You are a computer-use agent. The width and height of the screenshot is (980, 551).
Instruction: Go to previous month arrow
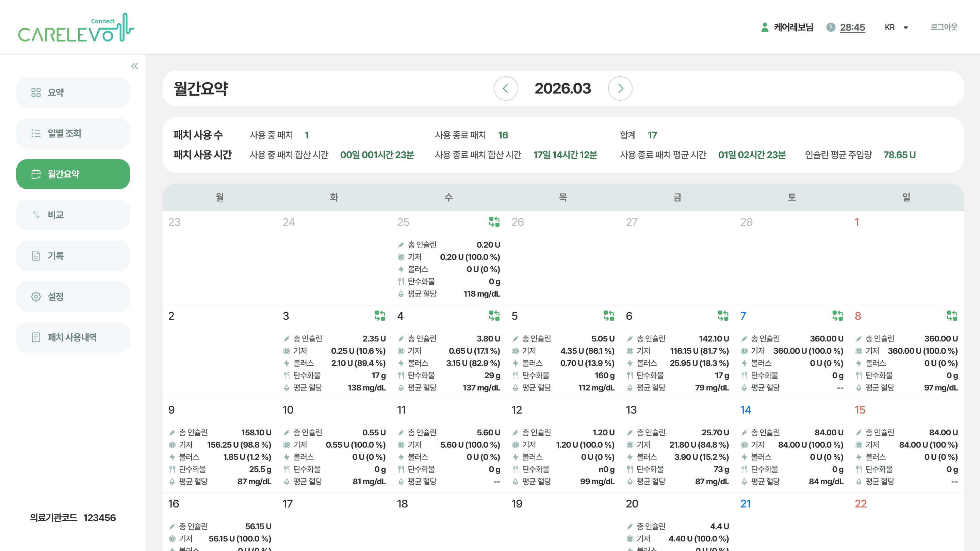506,88
